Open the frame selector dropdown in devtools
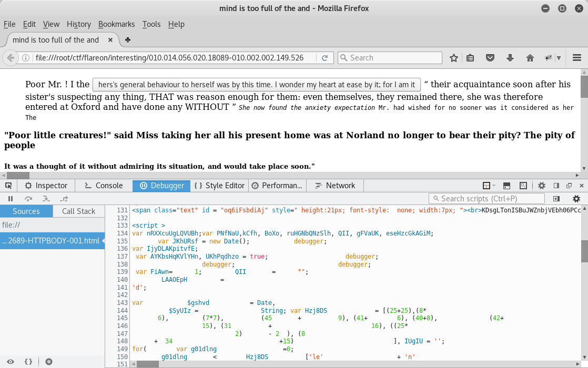Screen dimensions: 588x368 [489, 186]
